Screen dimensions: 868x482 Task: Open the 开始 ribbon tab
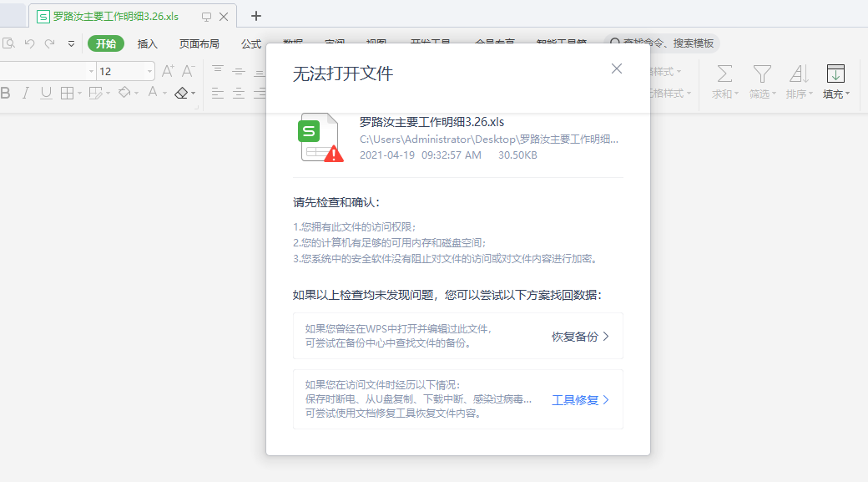click(x=106, y=43)
